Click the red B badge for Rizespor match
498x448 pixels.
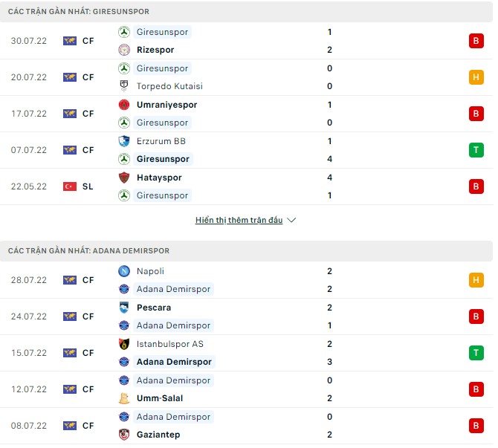coord(476,41)
